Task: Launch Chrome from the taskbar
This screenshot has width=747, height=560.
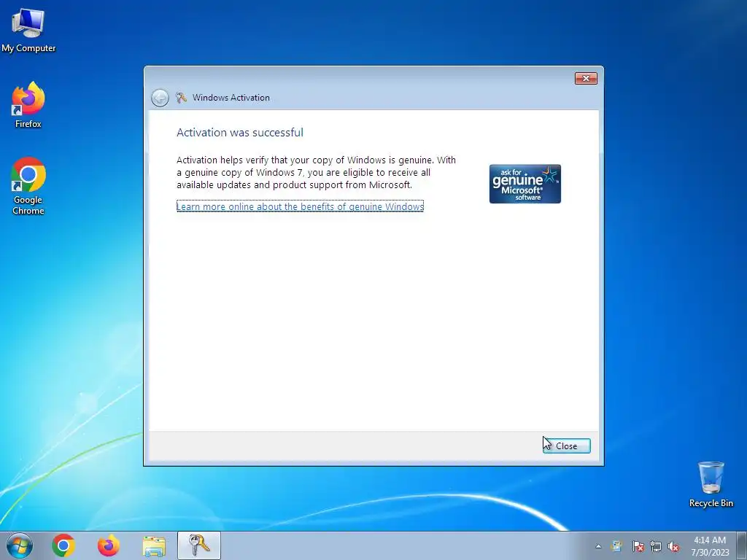Action: [63, 545]
